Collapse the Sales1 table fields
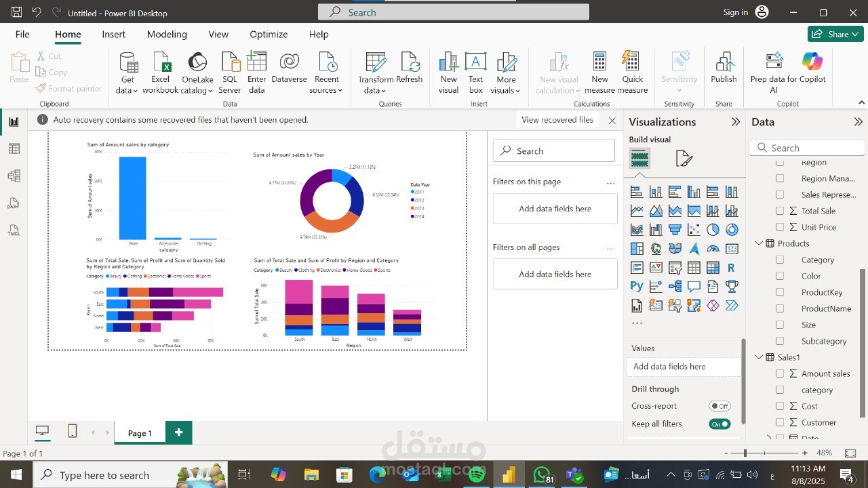The image size is (868, 488). tap(759, 357)
